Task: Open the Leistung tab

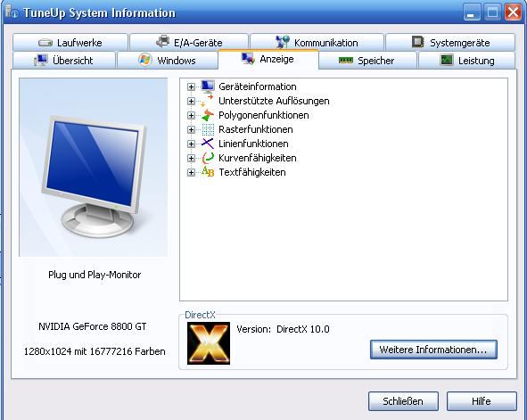Action: [466, 61]
